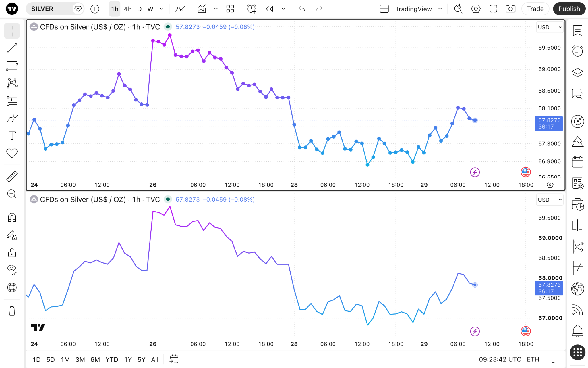Maximize chart with the corner arrows icon
Screen dimensions: 588x368
(x=555, y=359)
